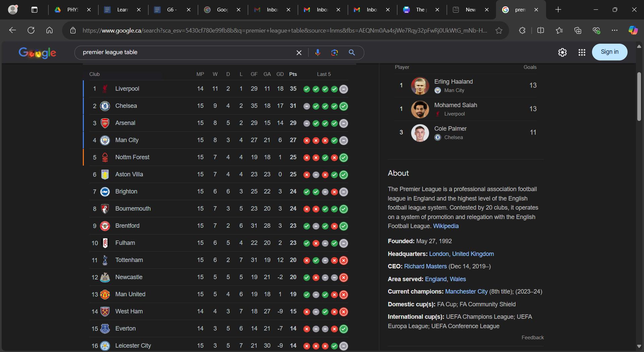Viewport: 644px width, 352px height.
Task: Launch the Copilot icon
Action: point(633,30)
